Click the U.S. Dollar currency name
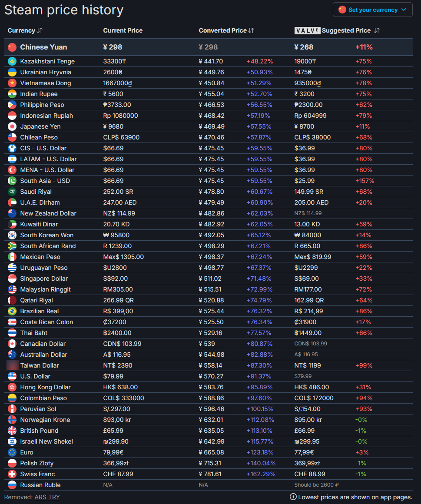 coord(35,376)
